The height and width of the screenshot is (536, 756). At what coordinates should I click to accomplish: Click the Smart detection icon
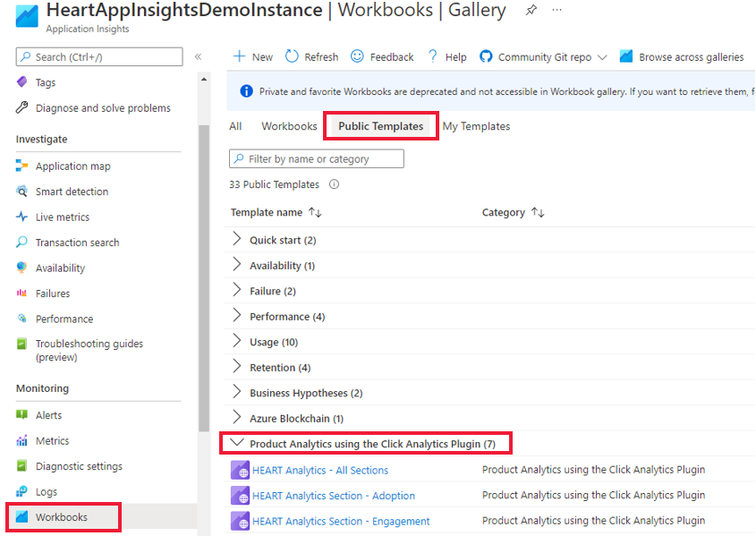point(21,191)
